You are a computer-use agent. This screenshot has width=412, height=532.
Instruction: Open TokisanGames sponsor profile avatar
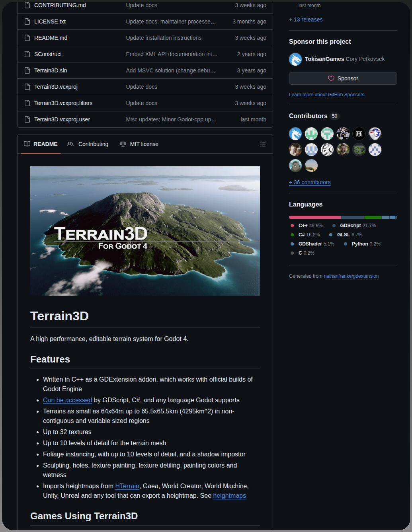[x=295, y=59]
